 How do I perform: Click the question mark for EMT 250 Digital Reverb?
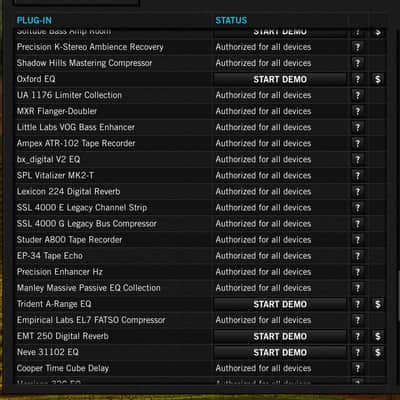[357, 336]
